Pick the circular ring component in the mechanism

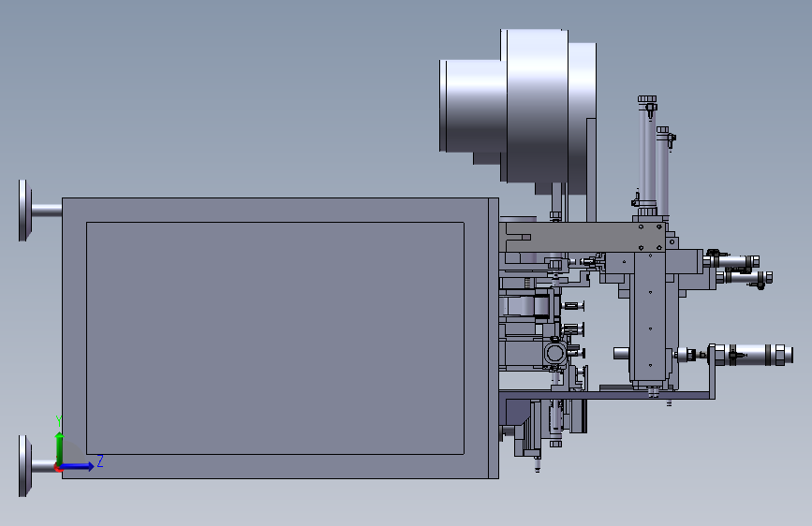click(554, 354)
